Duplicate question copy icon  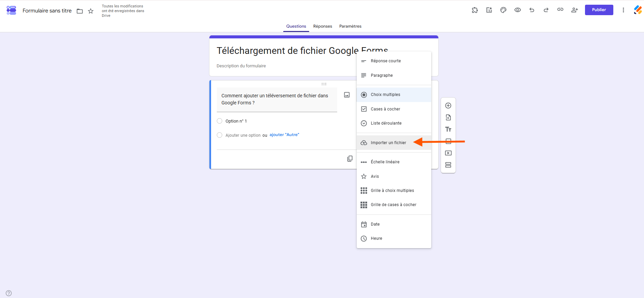[350, 159]
